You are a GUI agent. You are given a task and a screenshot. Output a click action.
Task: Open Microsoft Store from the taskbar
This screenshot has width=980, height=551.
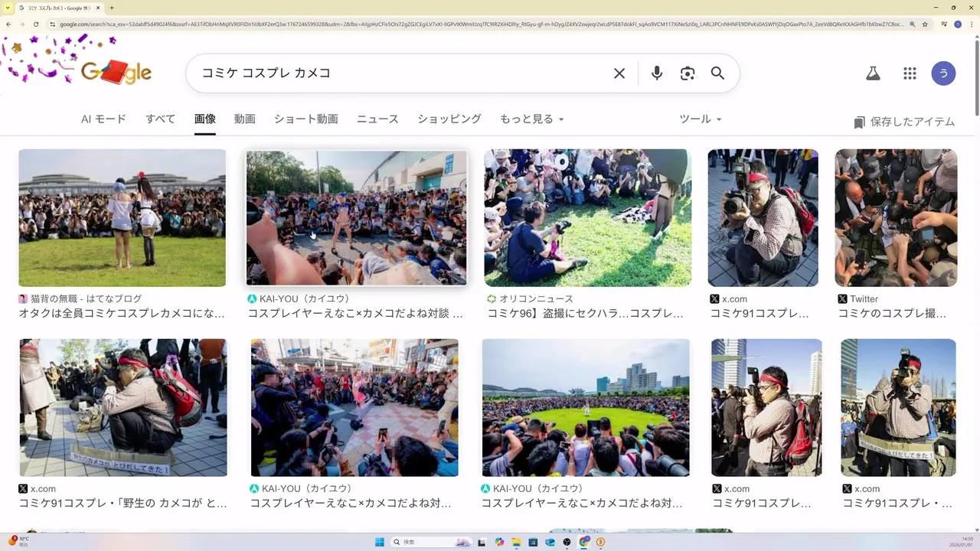click(533, 542)
